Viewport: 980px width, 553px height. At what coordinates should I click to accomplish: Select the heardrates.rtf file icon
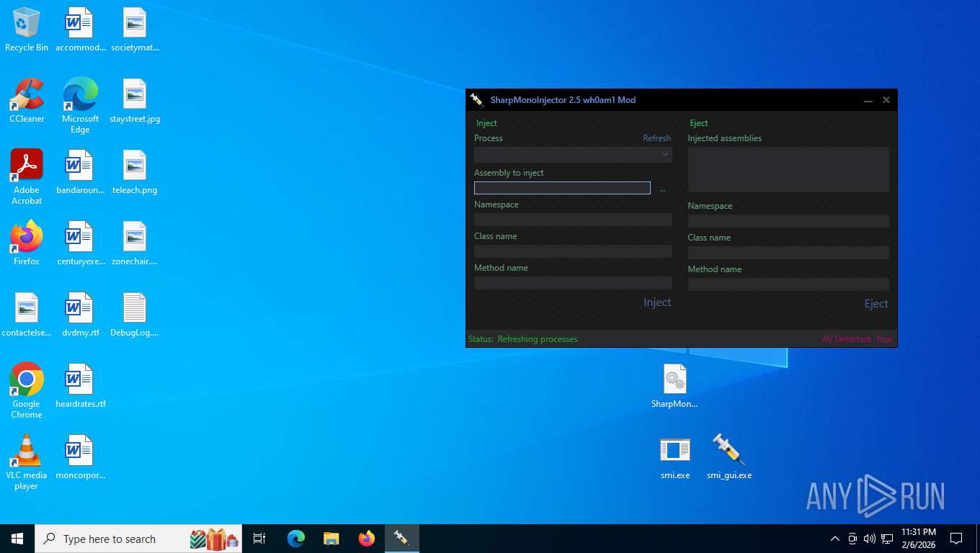point(80,386)
